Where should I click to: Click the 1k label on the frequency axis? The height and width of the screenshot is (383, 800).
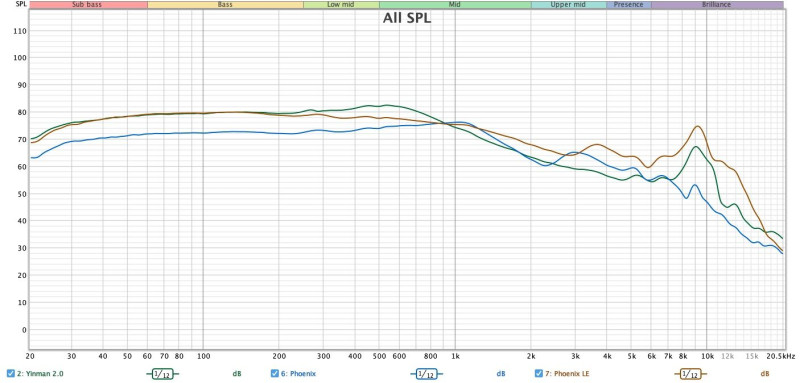[455, 356]
